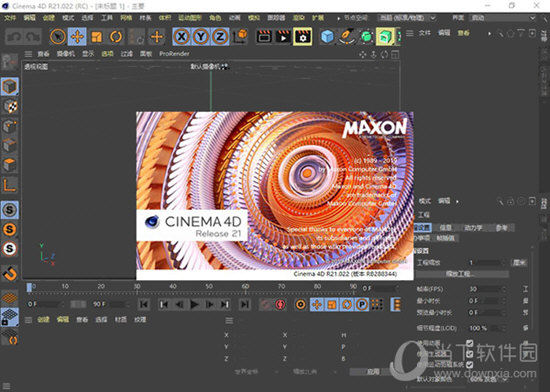Open Render Settings gear clapperboard
This screenshot has height=392, width=550.
pyautogui.click(x=302, y=36)
